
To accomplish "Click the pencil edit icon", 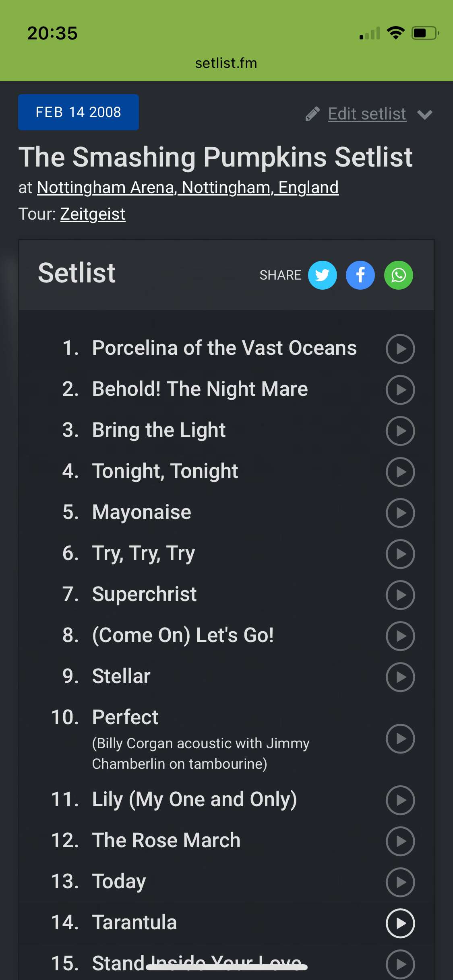I will pos(312,114).
